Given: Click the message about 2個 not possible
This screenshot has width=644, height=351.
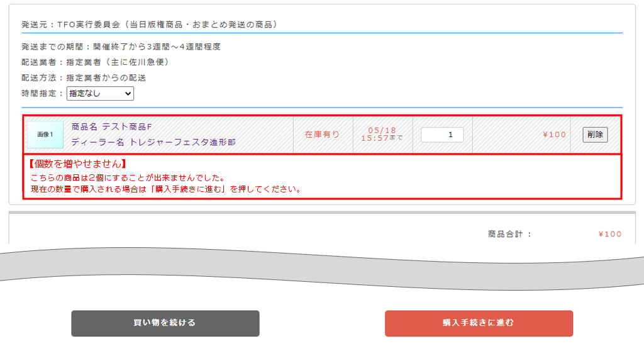Looking at the screenshot, I should tap(128, 178).
